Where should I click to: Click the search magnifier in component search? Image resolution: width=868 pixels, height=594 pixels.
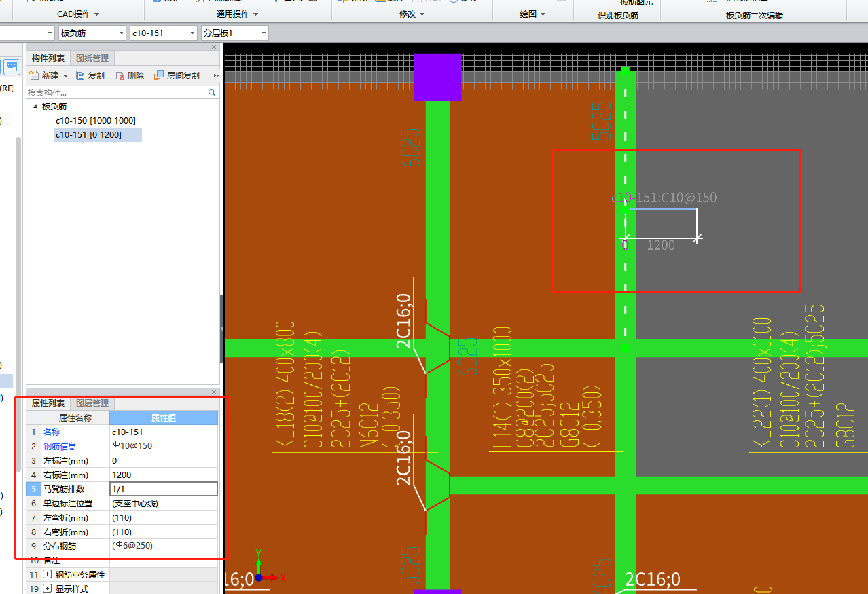[x=212, y=92]
